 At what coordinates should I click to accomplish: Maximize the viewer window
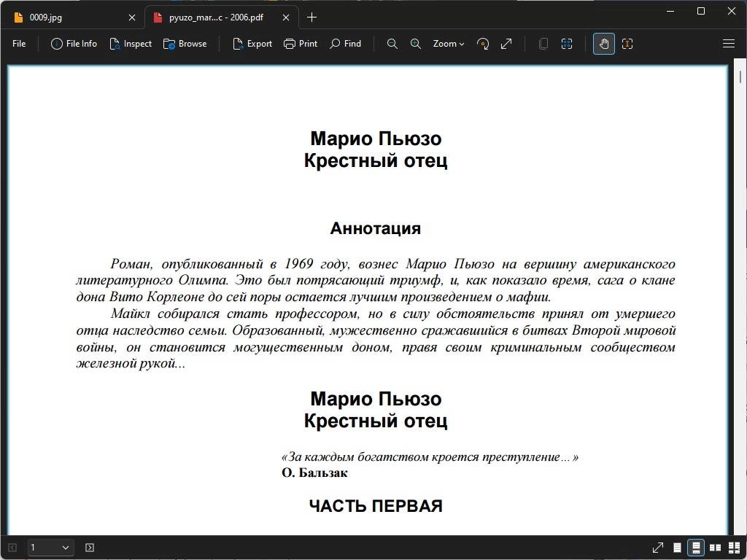(701, 11)
